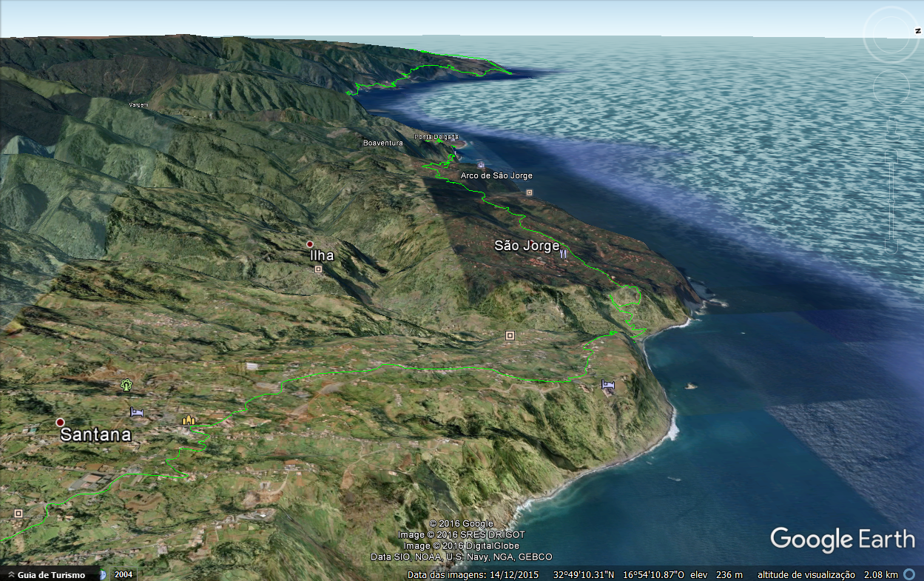Viewport: 924px width, 581px height.
Task: Select the 2004 historical imagery date
Action: pyautogui.click(x=124, y=575)
